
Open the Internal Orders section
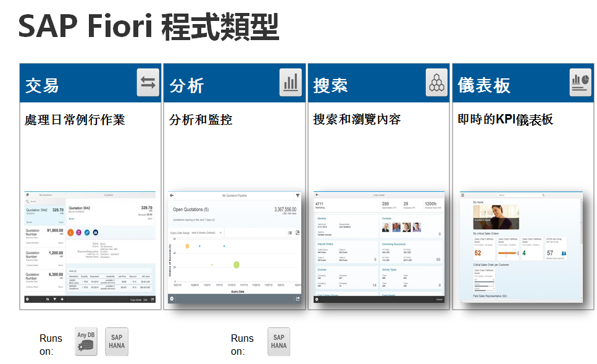click(346, 252)
